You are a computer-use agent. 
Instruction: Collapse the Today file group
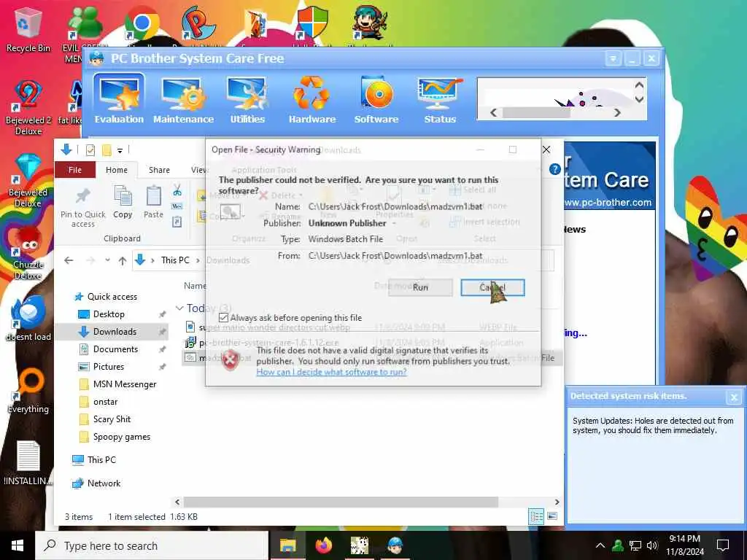179,308
